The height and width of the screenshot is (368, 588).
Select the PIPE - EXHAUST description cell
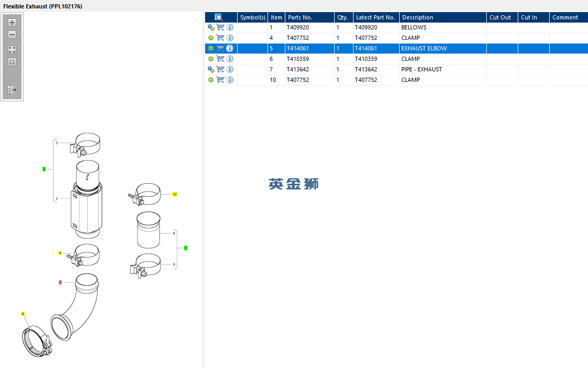pyautogui.click(x=443, y=69)
